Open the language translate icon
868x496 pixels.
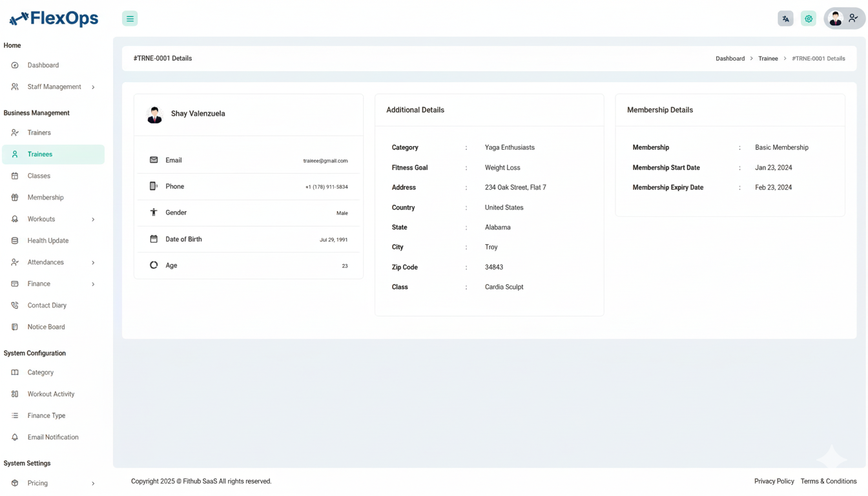(785, 19)
